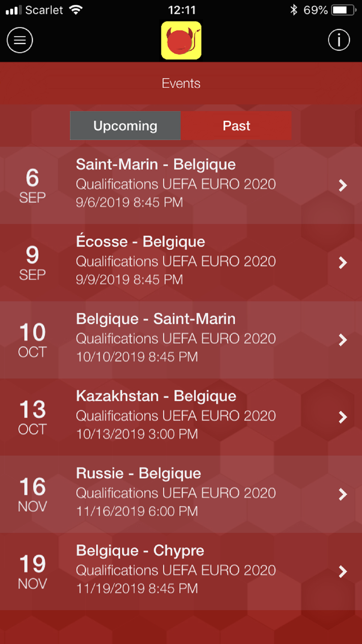Expand Belgique - Chypre event chevron

(342, 571)
